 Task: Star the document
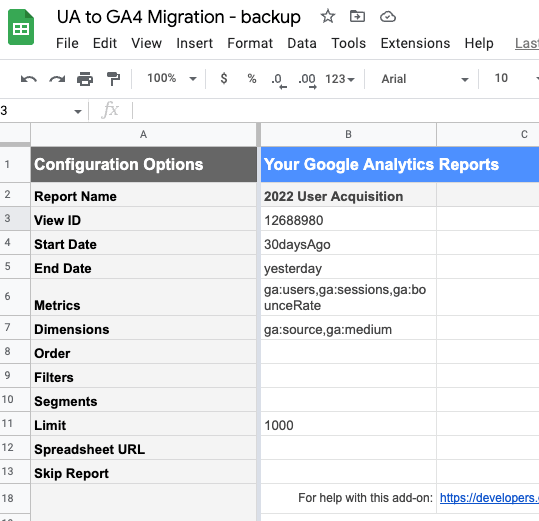pos(328,16)
